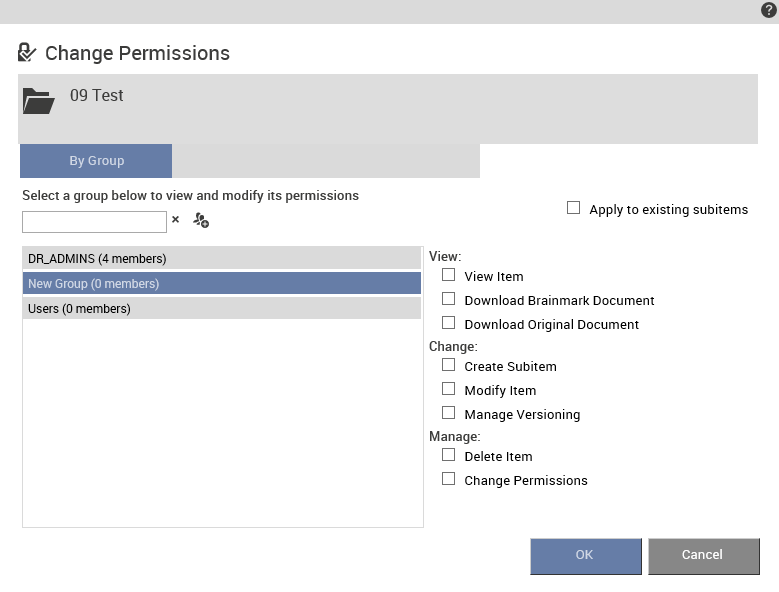Screen dimensions: 779x592
Task: Switch to the By Group tab
Action: (96, 161)
